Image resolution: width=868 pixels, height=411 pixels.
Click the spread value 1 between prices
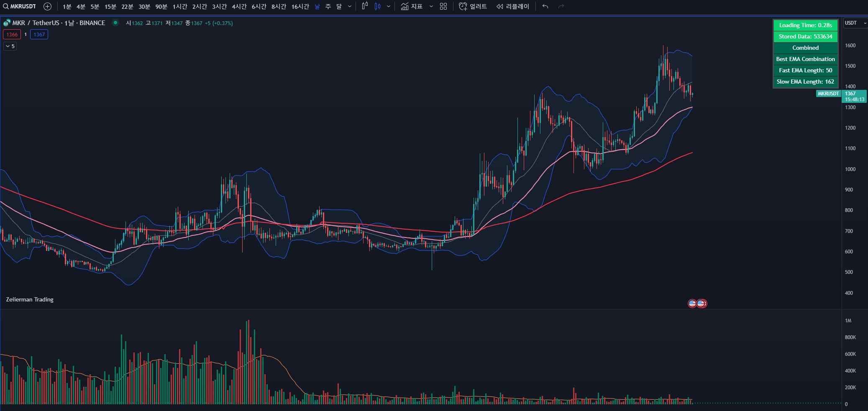pos(26,35)
